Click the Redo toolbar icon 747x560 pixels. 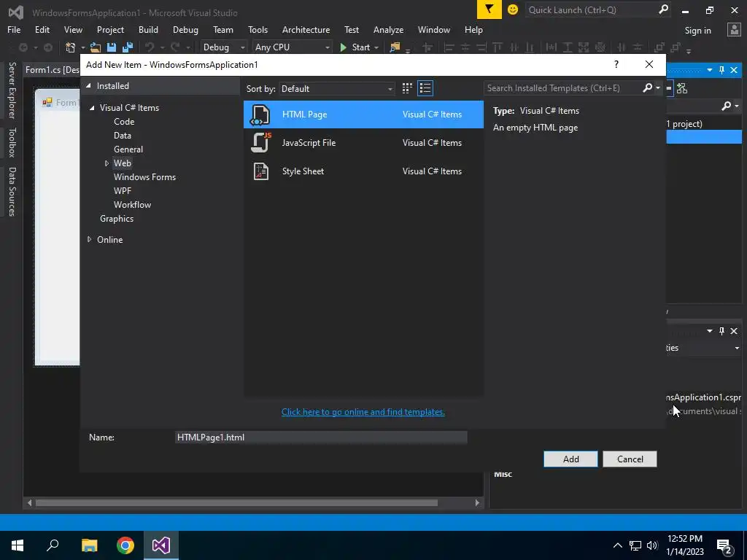175,47
